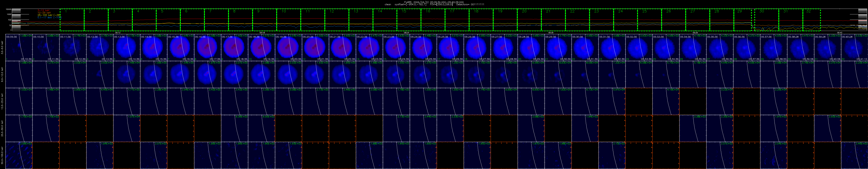Open the 3-6 keV image at 05:20:36
Screen dimensions: 868x169
pyautogui.click(x=315, y=47)
